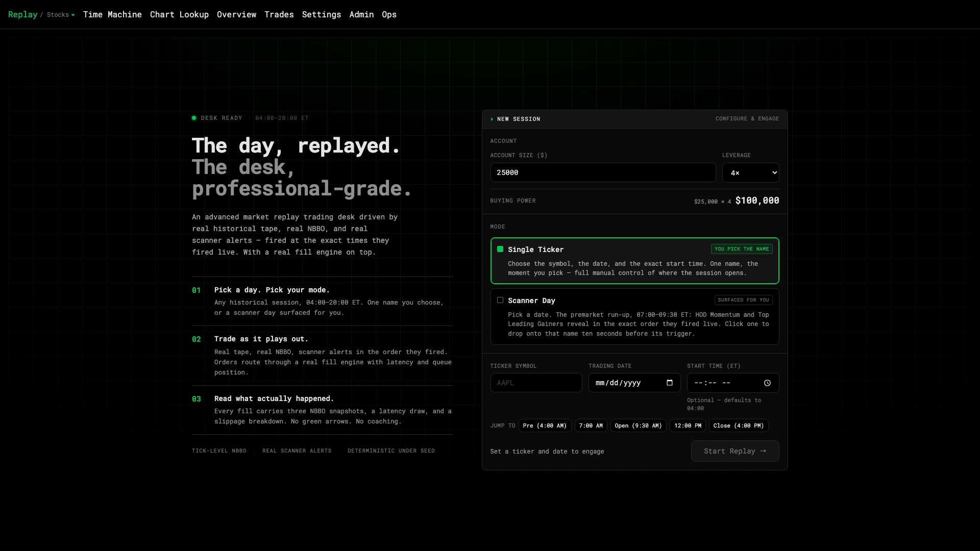The image size is (980, 551).
Task: Click the SURFACED FOR YOU badge
Action: click(743, 300)
